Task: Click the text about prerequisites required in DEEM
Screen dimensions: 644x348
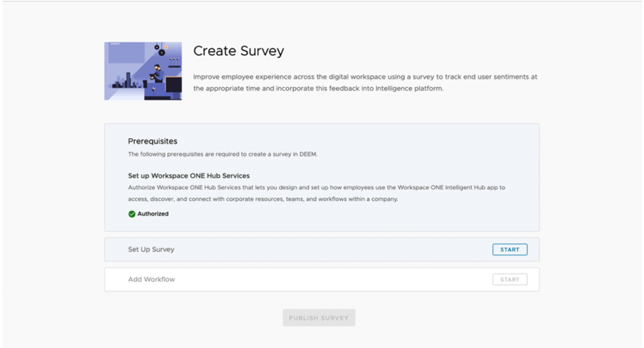Action: [223, 154]
